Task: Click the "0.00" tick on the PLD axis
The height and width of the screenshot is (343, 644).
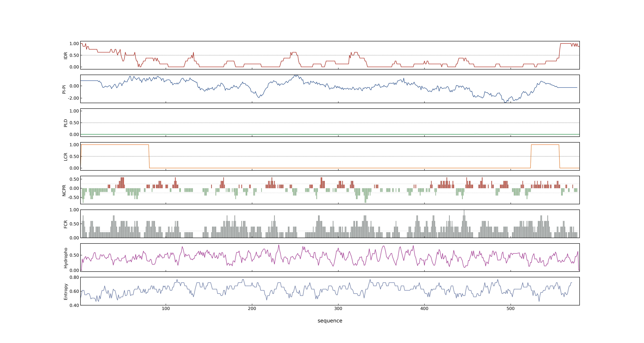Action: 74,134
